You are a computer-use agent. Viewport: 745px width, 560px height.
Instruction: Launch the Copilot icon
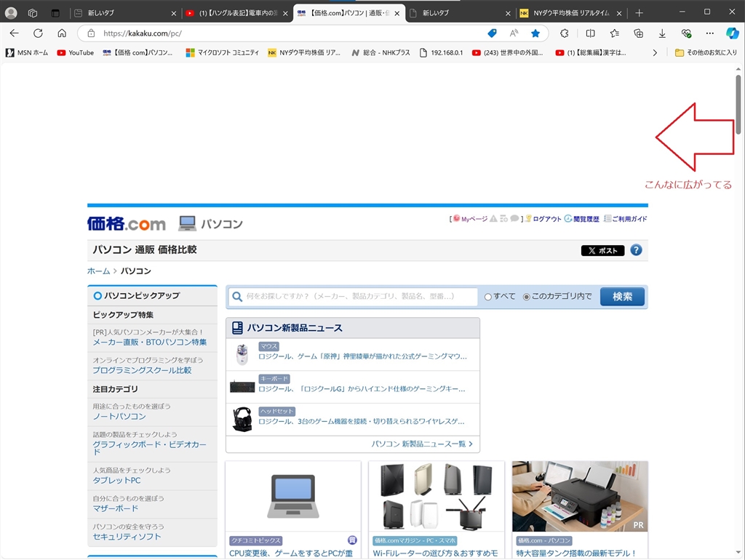pos(732,33)
